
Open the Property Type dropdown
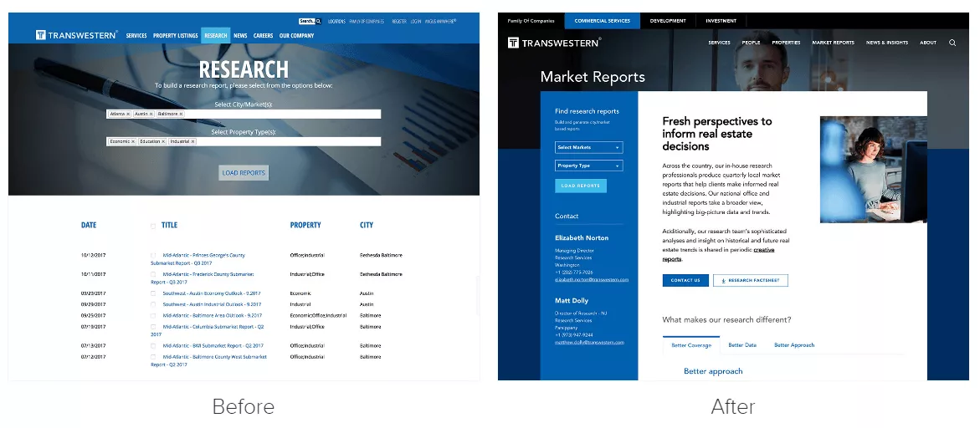pos(588,166)
